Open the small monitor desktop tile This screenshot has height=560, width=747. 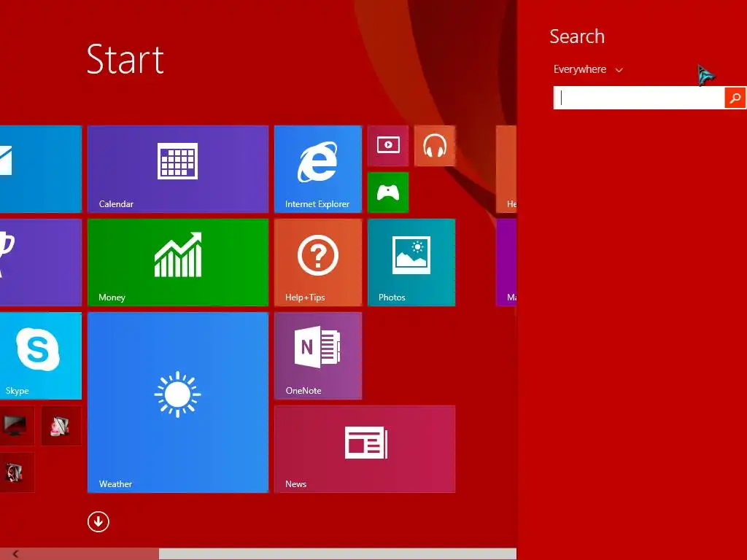(18, 426)
